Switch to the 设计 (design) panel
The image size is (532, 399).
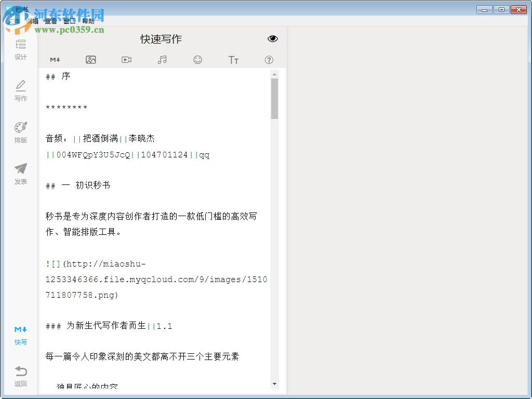pos(21,49)
